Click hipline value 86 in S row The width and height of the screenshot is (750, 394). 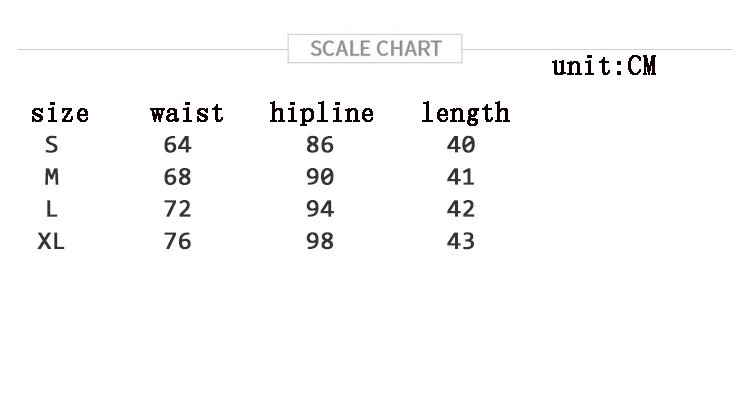[320, 144]
